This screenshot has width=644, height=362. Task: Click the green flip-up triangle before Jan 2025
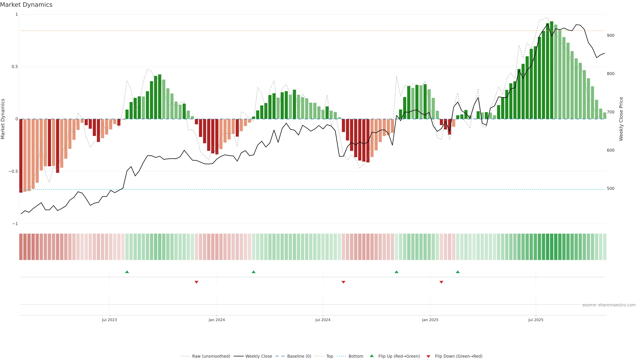pyautogui.click(x=396, y=272)
